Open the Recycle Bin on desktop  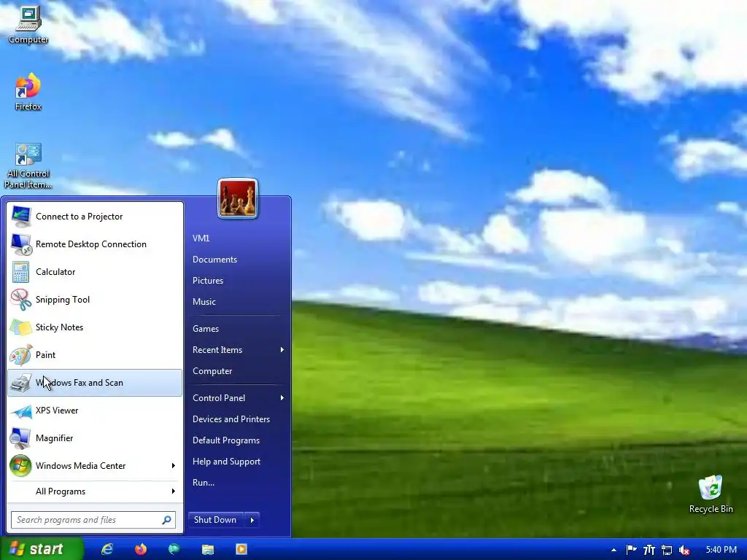(711, 494)
